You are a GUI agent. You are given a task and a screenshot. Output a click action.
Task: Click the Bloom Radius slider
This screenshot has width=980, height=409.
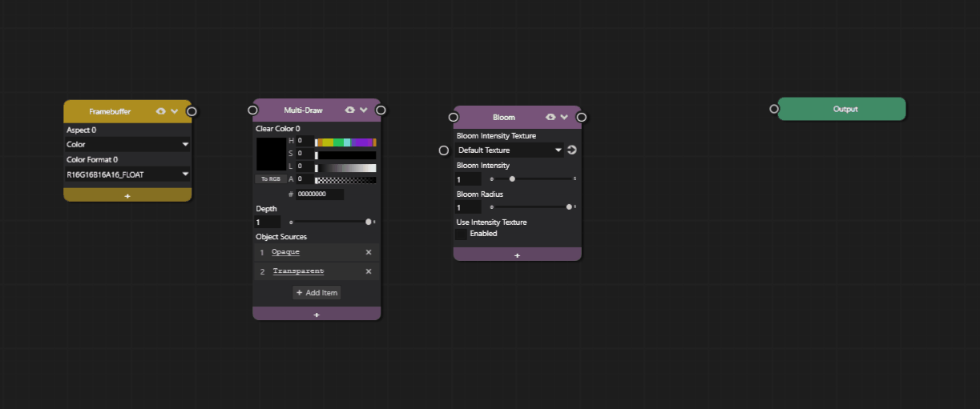[533, 207]
